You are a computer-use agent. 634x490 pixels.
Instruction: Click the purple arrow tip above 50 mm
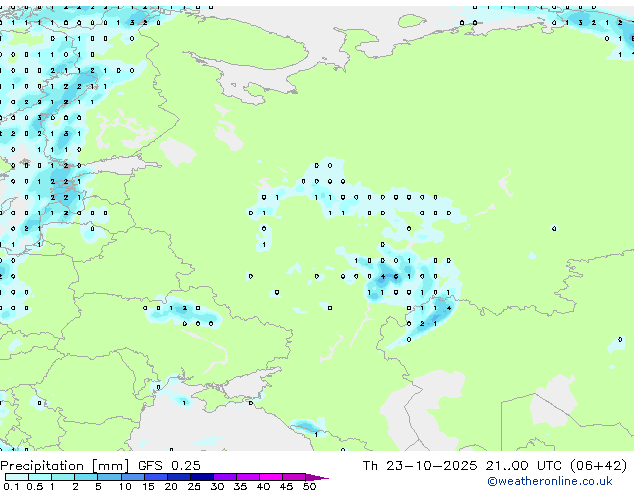[317, 478]
